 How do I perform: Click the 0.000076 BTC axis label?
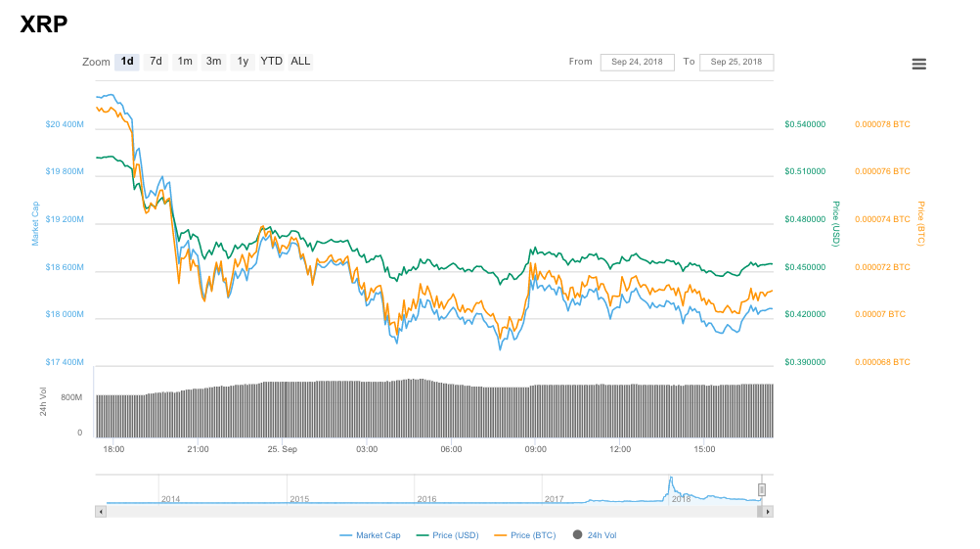pos(882,171)
